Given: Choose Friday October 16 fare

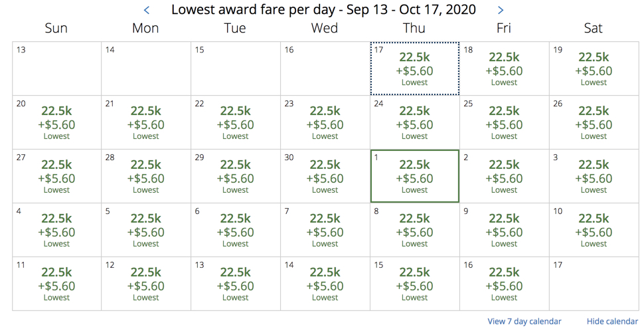Looking at the screenshot, I should (504, 284).
